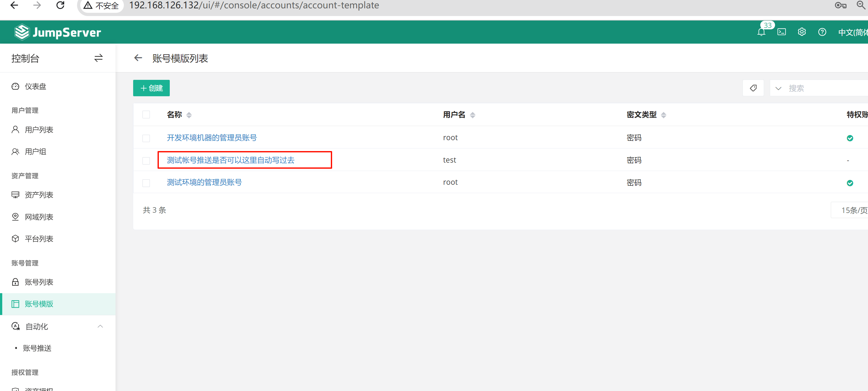Open the notifications bell icon

761,32
